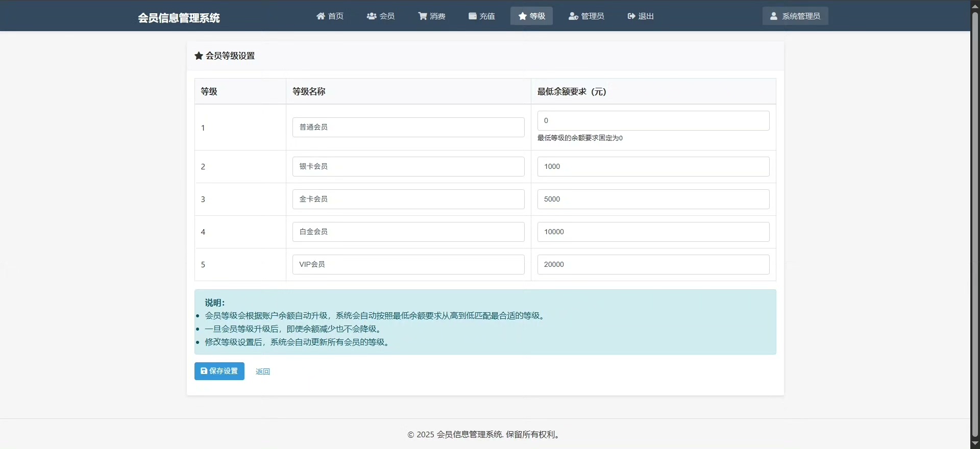Edit the 普通会员 level name field
The height and width of the screenshot is (449, 980).
[x=408, y=127]
